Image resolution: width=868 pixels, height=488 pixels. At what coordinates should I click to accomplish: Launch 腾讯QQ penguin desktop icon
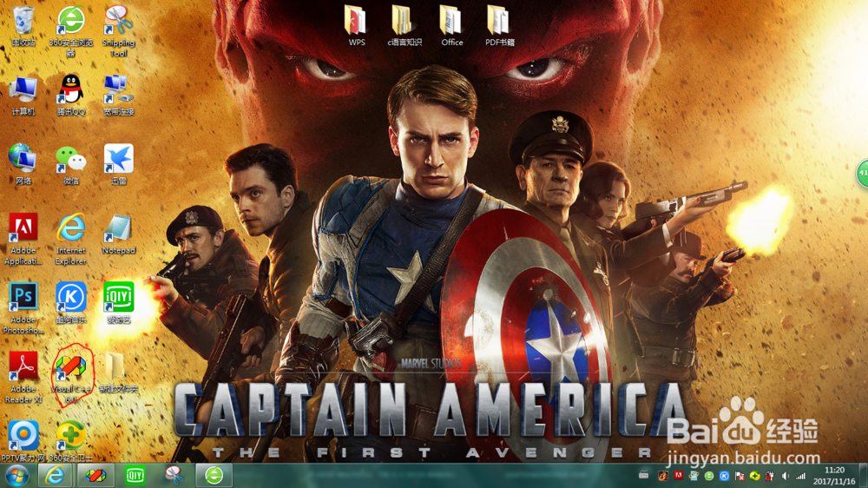(71, 96)
